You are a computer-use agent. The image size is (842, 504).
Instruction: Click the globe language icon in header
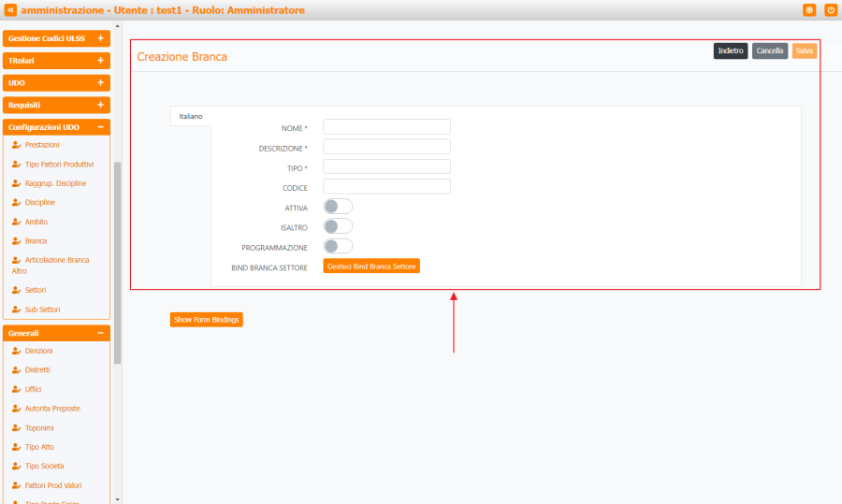coord(809,10)
